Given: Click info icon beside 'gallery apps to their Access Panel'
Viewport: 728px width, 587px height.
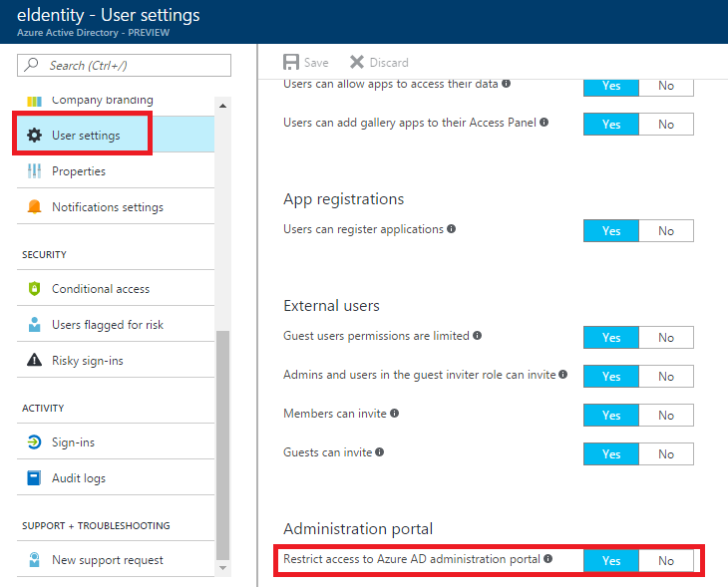Looking at the screenshot, I should coord(545,122).
